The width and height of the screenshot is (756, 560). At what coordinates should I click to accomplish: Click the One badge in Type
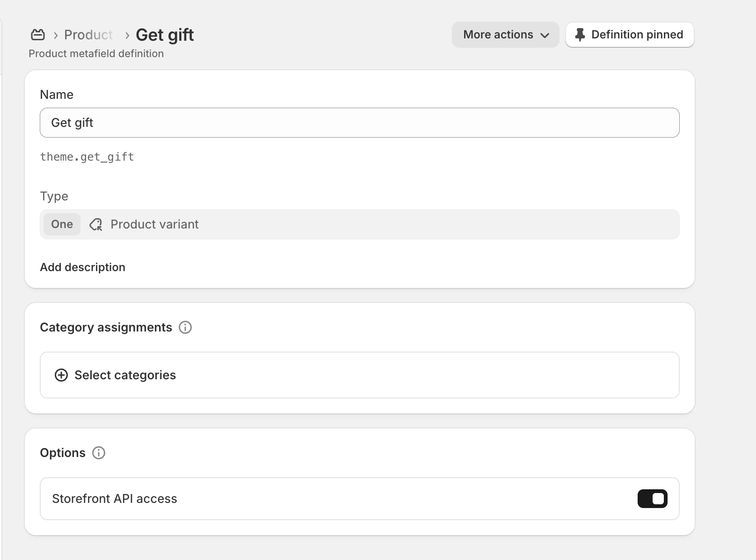62,224
